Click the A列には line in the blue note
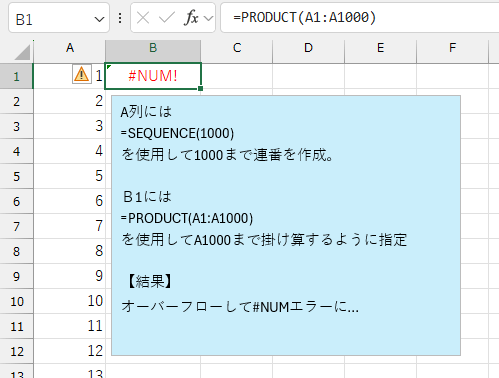This screenshot has height=378, width=499. 146,112
